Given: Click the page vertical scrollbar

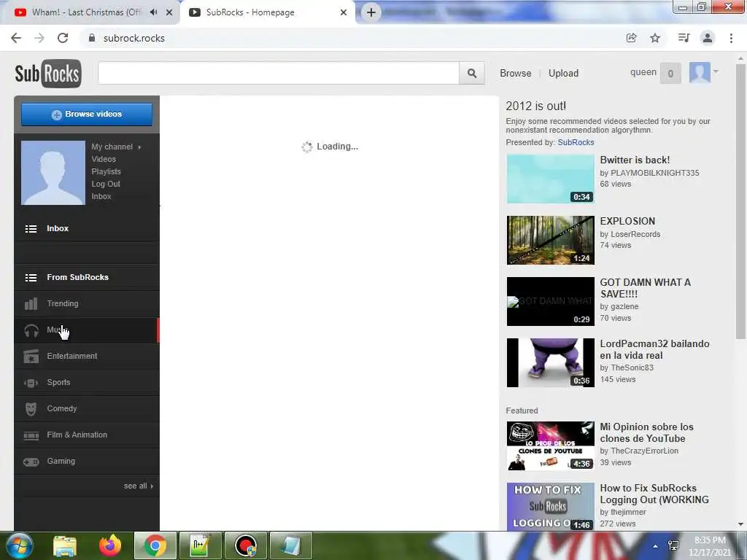Looking at the screenshot, I should pyautogui.click(x=740, y=203).
